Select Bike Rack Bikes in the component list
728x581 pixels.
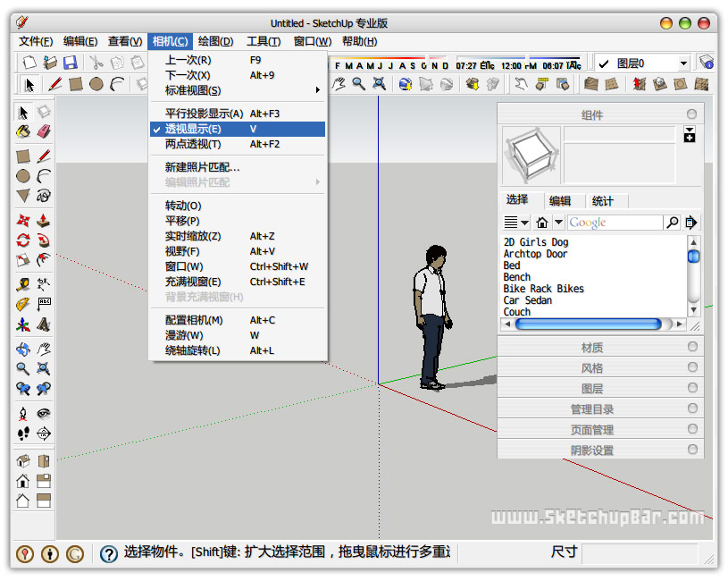click(543, 289)
